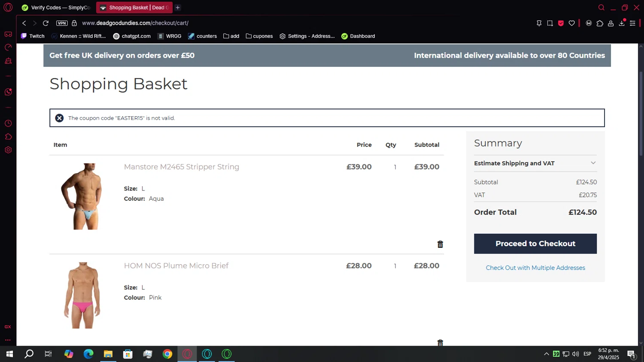Image resolution: width=644 pixels, height=362 pixels.
Task: Open sidebar setup three-dots icon
Action: coord(8,340)
